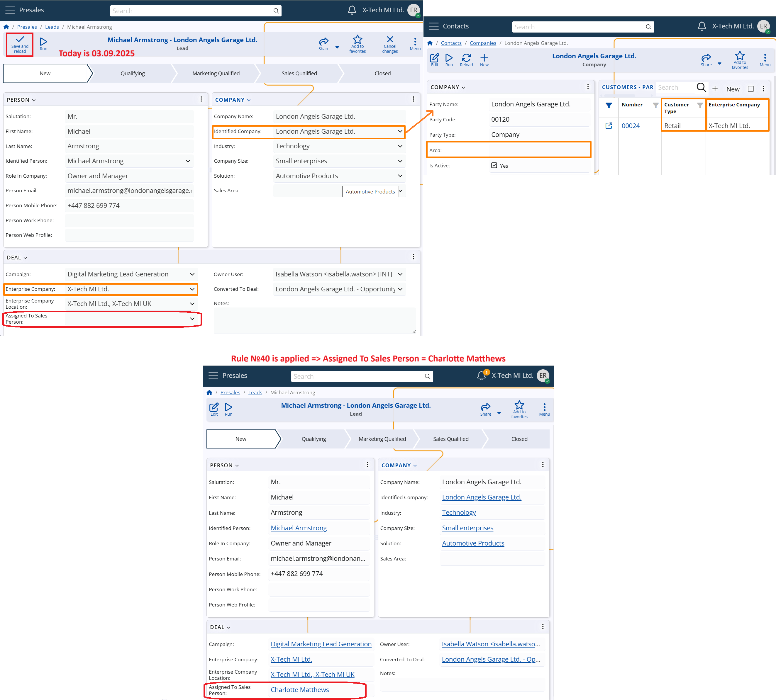
Task: Select the Sales Qualified stage in top lead
Action: point(299,74)
